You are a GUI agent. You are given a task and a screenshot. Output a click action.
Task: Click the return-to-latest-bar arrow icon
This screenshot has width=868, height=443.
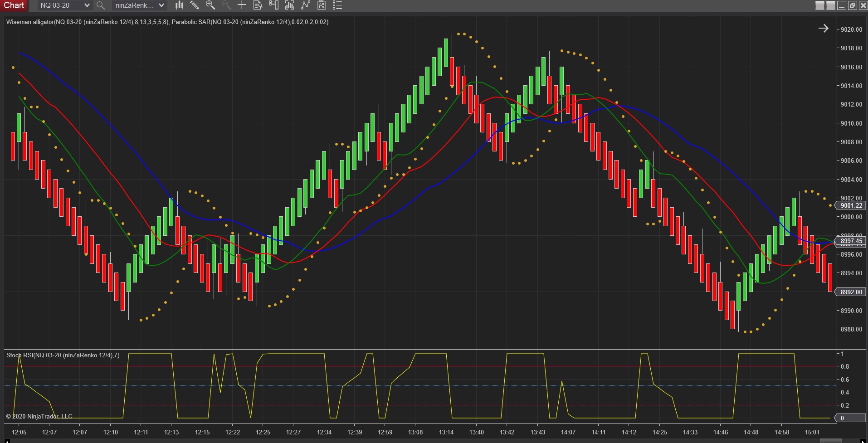[824, 29]
